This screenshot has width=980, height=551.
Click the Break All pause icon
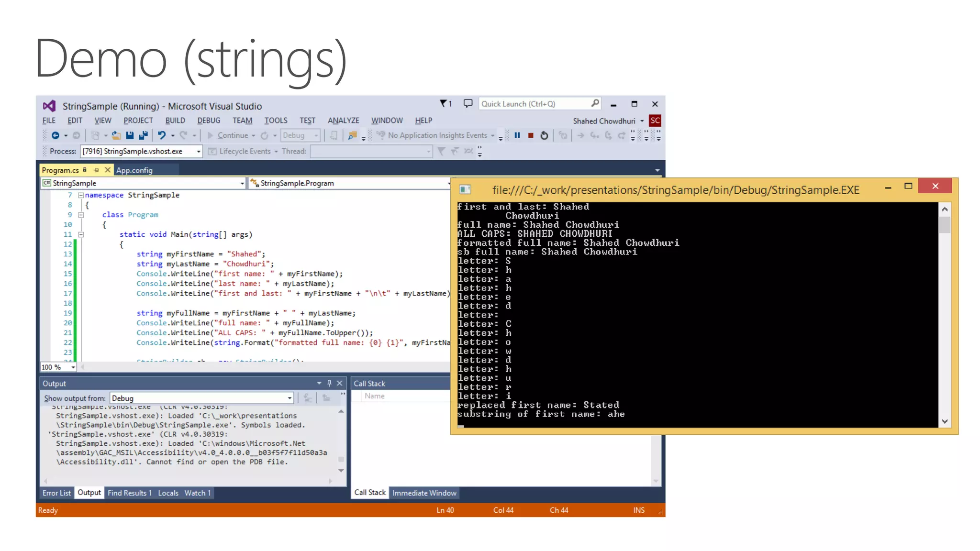point(517,135)
